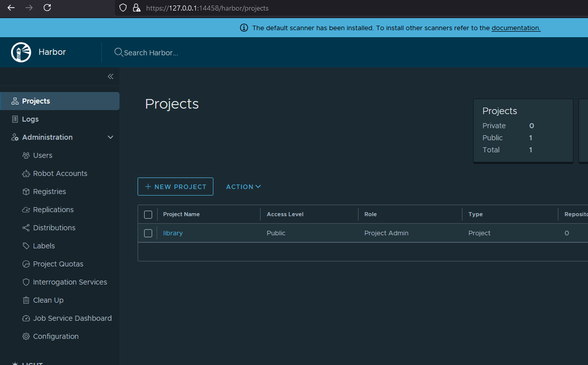Screen dimensions: 588x365
Task: Open the ACTION dropdown
Action: pyautogui.click(x=244, y=187)
